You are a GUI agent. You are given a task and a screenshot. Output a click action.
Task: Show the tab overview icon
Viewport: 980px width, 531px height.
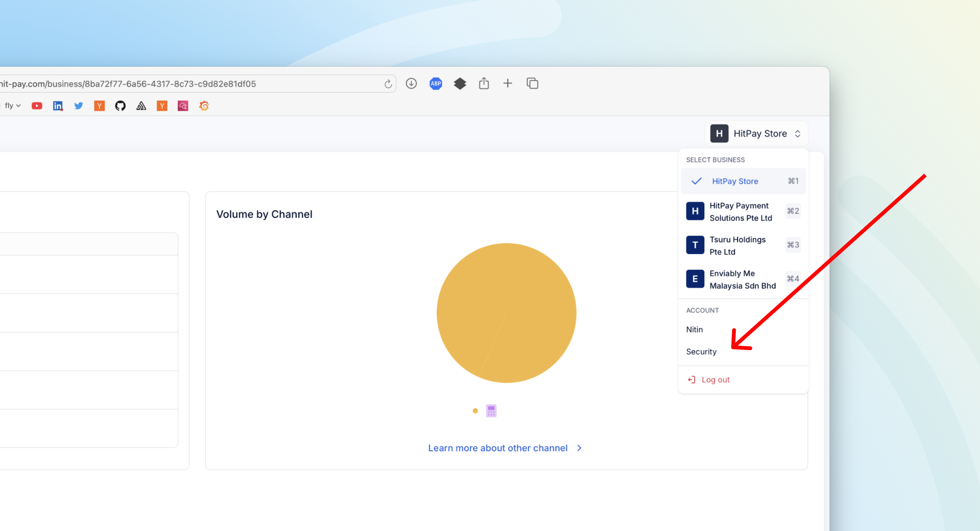(x=532, y=83)
